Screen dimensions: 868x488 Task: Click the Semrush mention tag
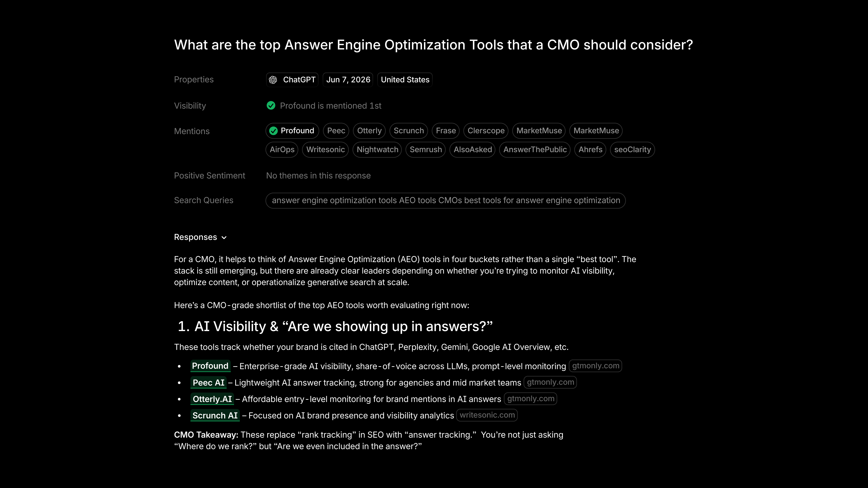[x=426, y=150]
